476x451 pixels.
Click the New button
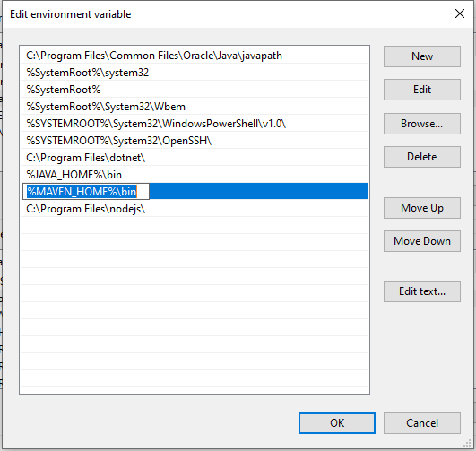coord(422,56)
